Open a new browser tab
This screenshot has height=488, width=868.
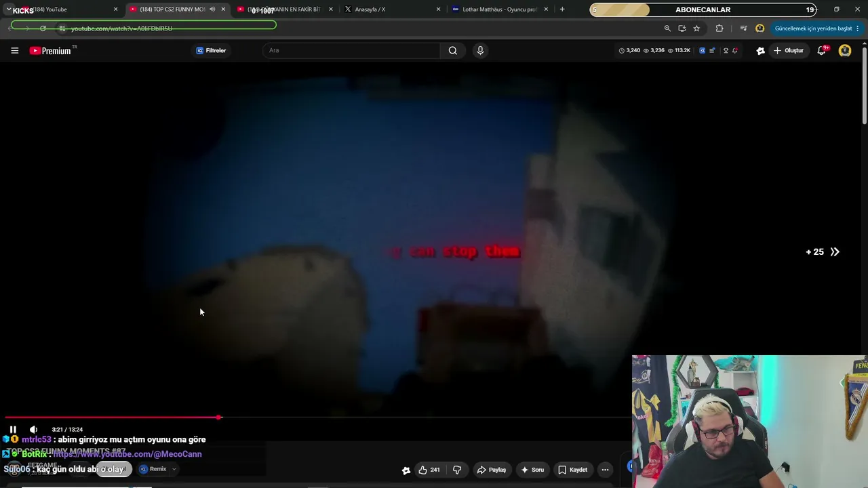coord(562,9)
